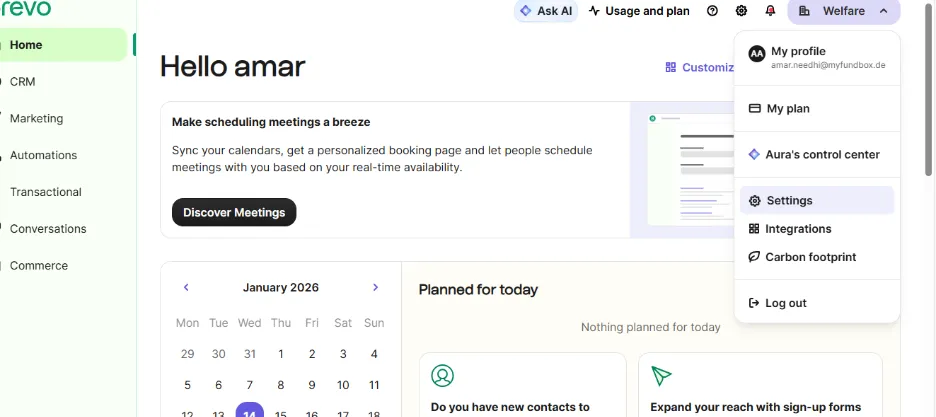The width and height of the screenshot is (936, 417).
Task: Select January 4 in the calendar
Action: click(x=374, y=354)
